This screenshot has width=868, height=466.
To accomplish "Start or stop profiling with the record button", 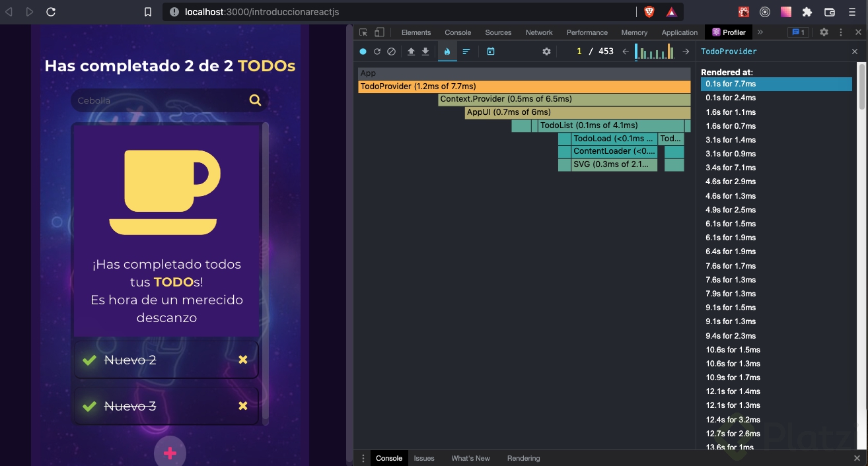I will coord(363,51).
